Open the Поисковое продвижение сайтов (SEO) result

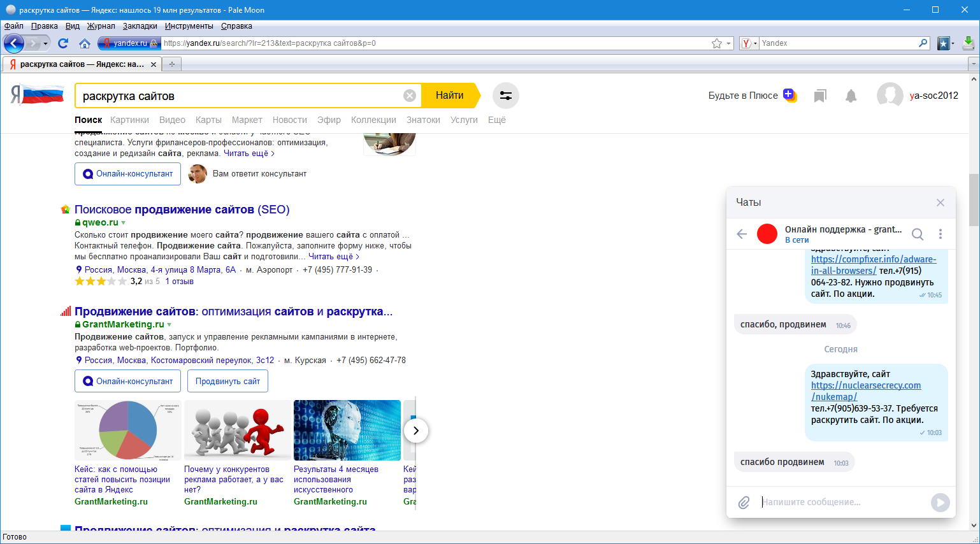(x=182, y=210)
